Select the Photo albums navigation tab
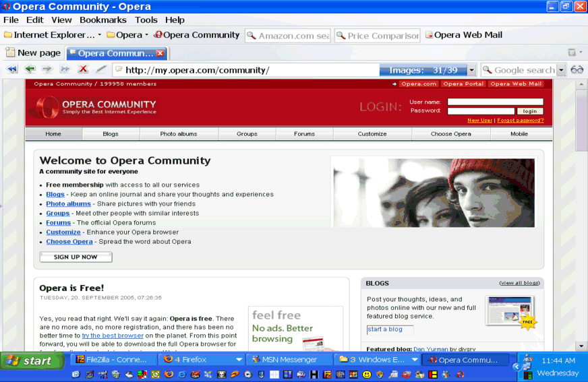 point(179,133)
